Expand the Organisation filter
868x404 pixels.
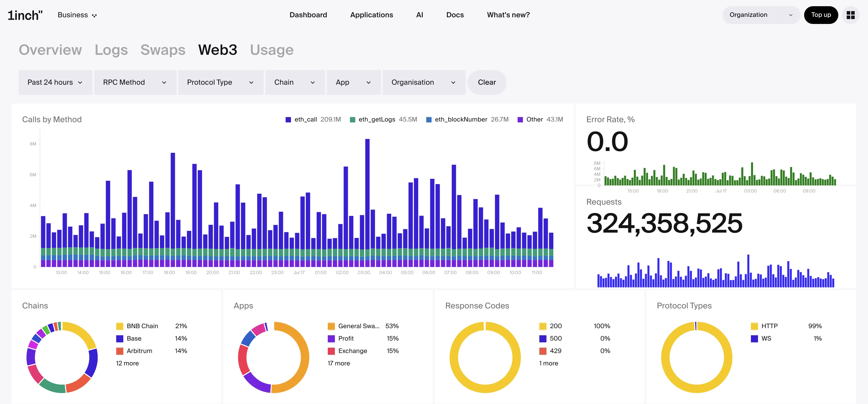click(x=424, y=82)
